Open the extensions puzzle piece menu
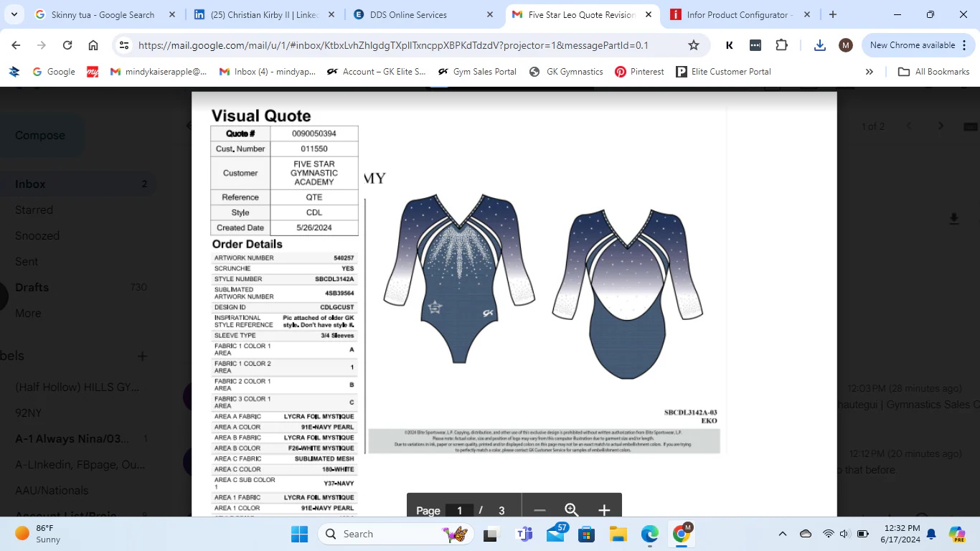The width and height of the screenshot is (980, 551). (x=781, y=45)
